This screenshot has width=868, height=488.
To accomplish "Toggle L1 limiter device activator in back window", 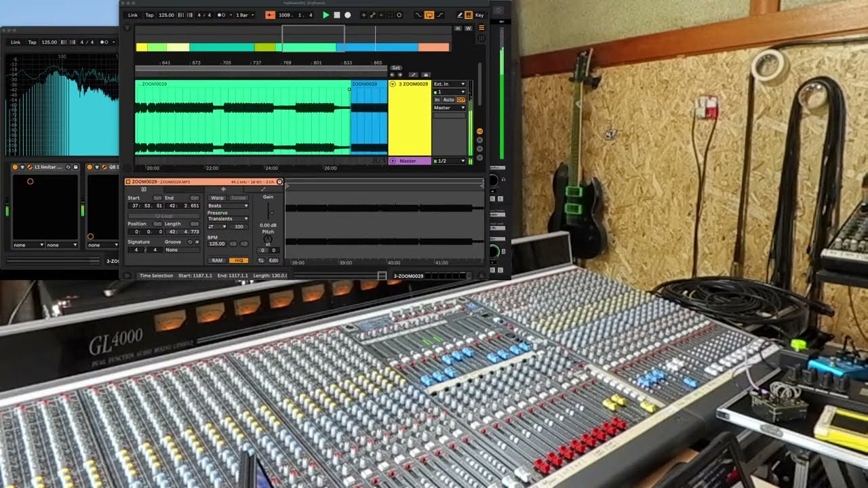I will tap(15, 167).
